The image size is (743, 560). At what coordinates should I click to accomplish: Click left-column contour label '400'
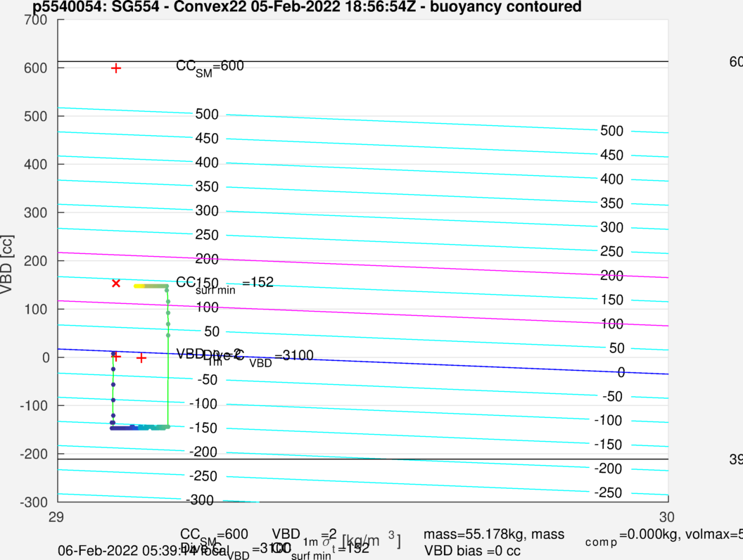click(207, 163)
